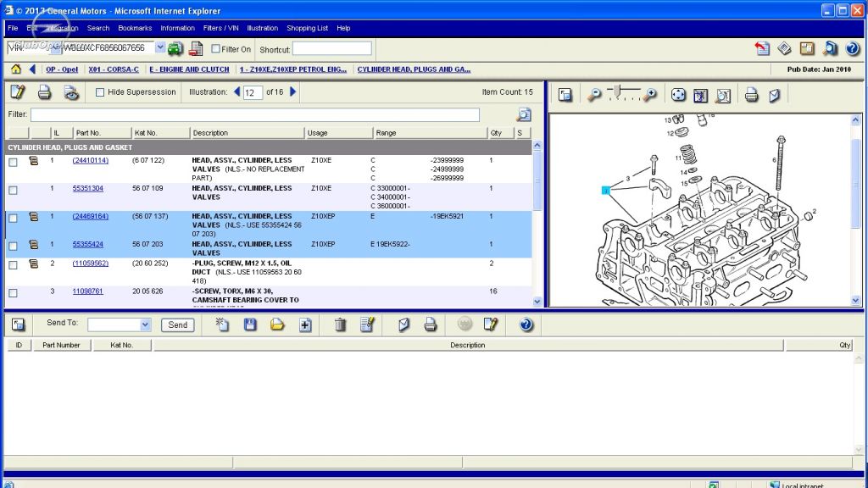868x488 pixels.
Task: Open Help from top-right question mark icon
Action: (x=853, y=48)
